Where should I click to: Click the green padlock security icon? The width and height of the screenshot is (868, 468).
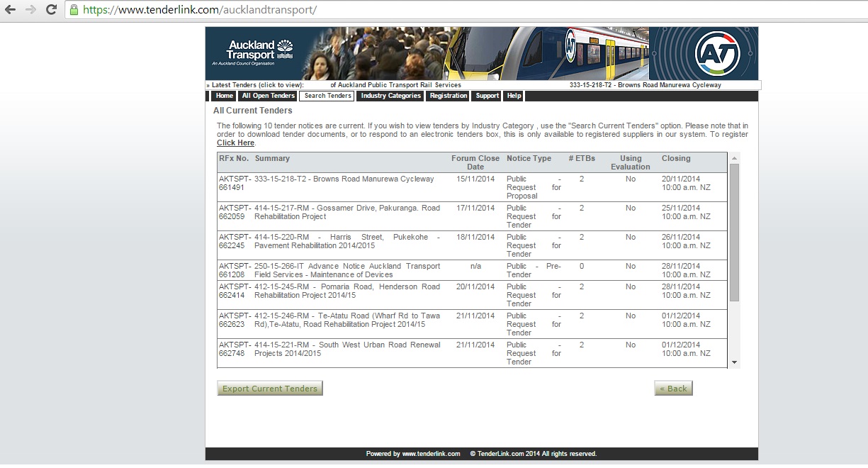[x=74, y=10]
